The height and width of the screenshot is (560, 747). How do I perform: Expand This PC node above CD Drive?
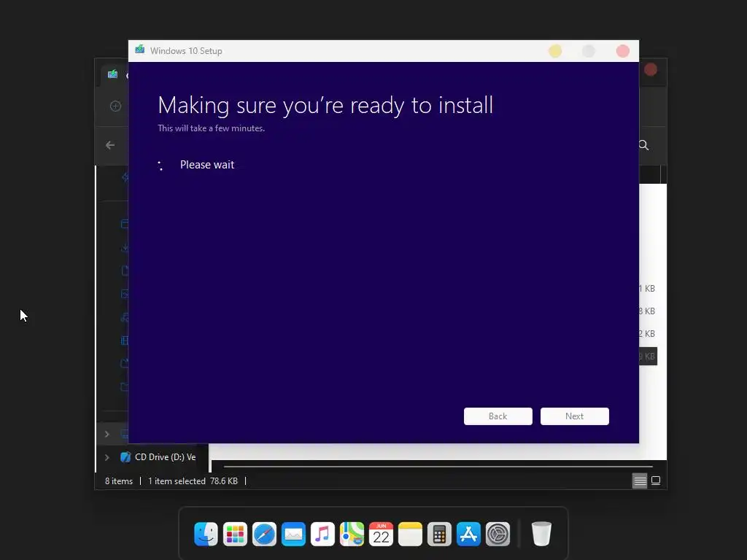pyautogui.click(x=107, y=435)
